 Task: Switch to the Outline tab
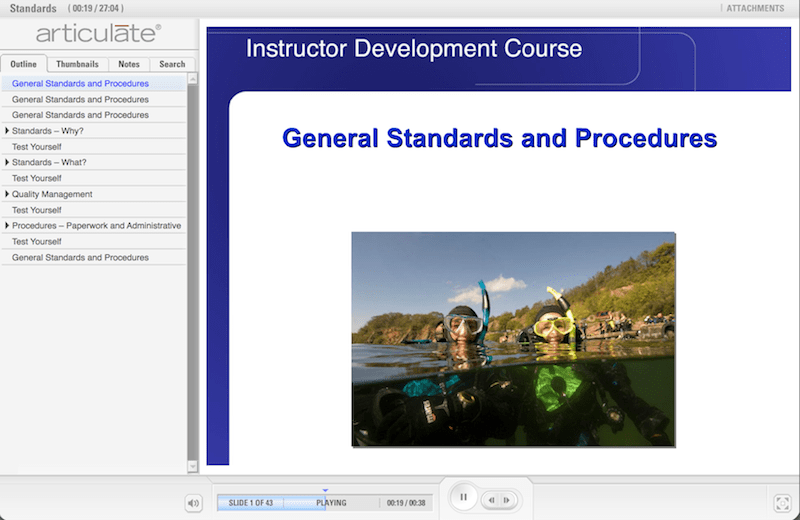pyautogui.click(x=23, y=64)
